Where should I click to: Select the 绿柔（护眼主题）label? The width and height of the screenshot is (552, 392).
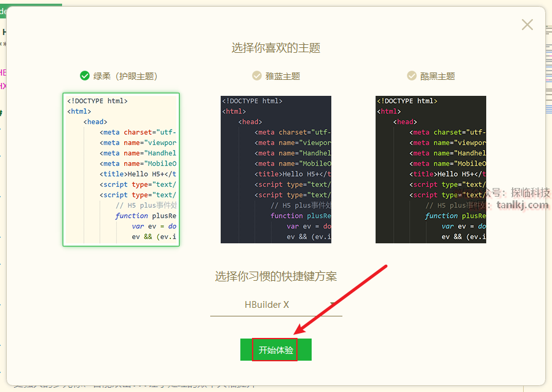[125, 76]
